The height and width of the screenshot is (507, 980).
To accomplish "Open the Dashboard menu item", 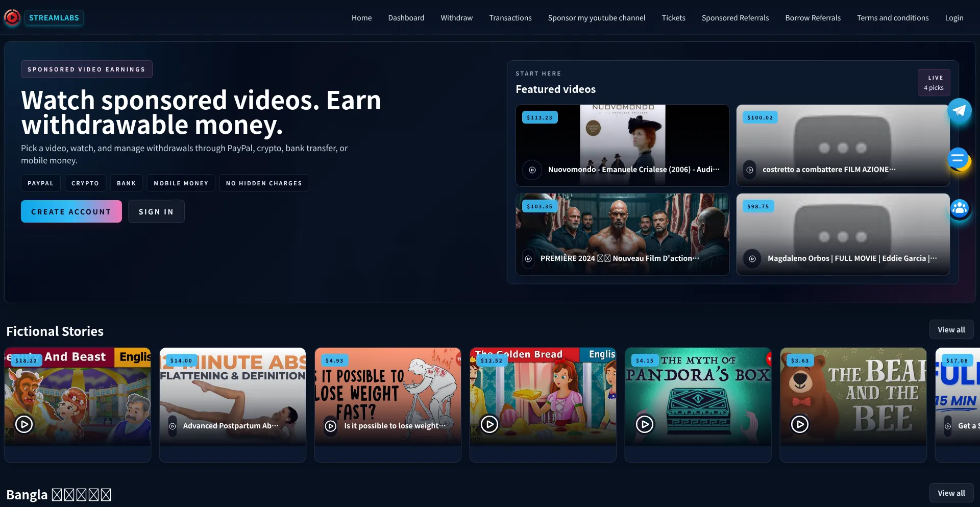I will coord(406,18).
